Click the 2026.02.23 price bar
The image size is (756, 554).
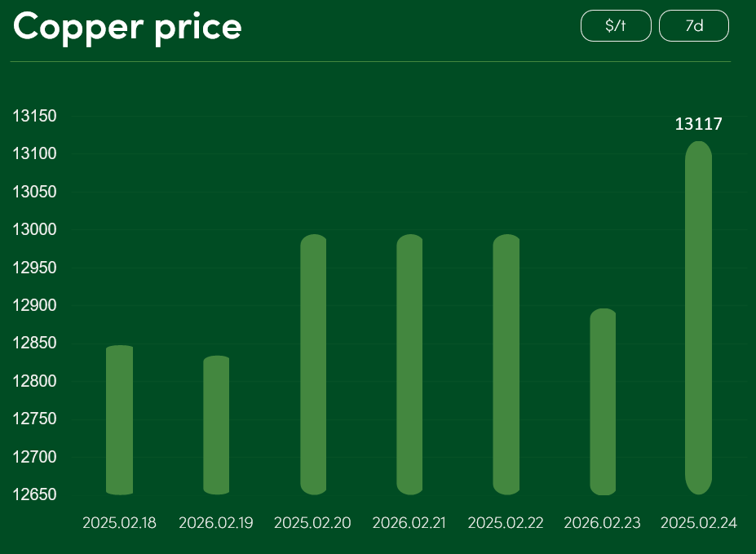tap(603, 401)
